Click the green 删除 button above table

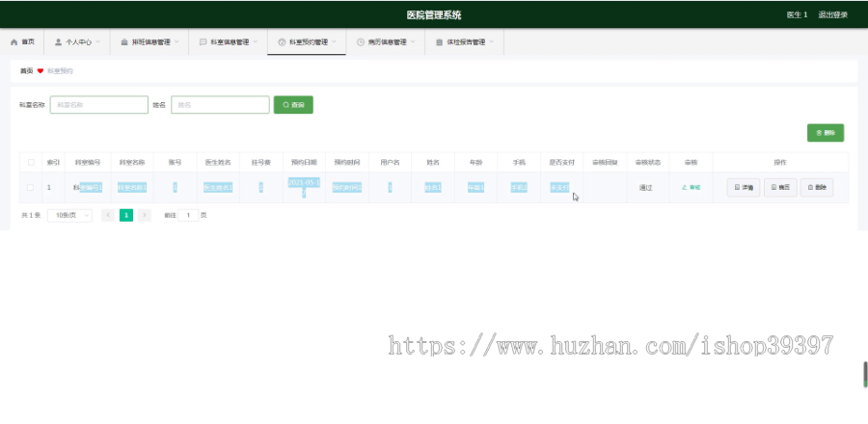point(826,133)
